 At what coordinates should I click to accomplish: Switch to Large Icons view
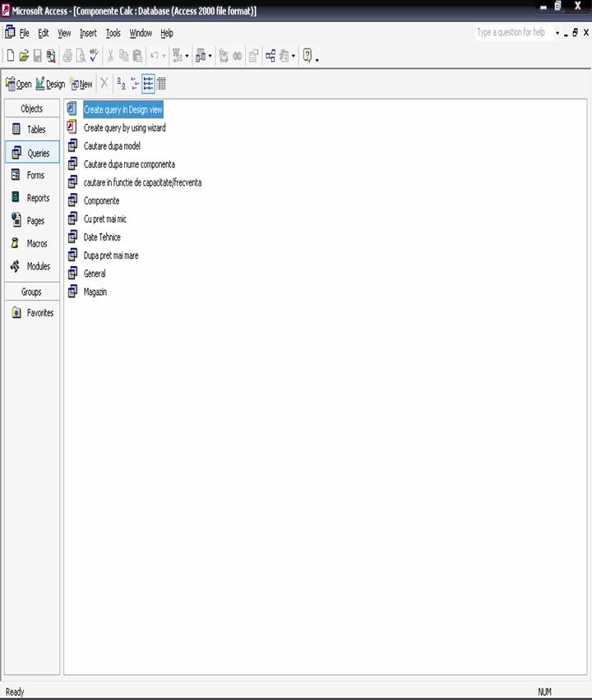(120, 84)
